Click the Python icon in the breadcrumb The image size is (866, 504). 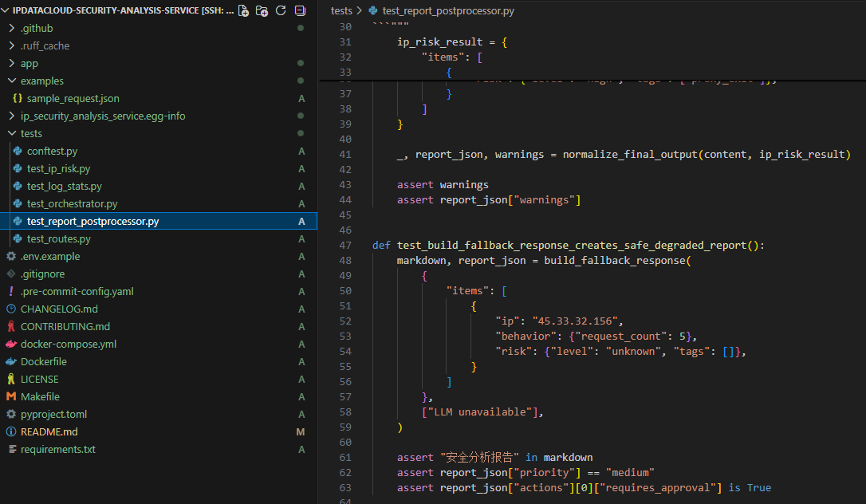point(373,11)
